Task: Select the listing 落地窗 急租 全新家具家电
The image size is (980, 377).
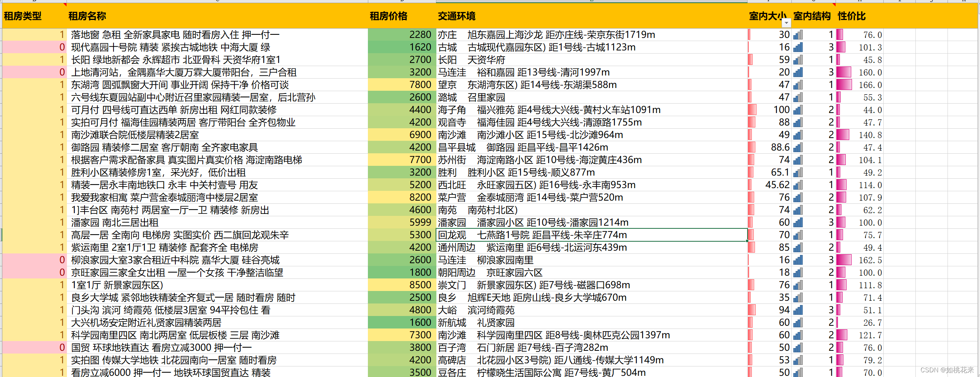Action: (217, 35)
